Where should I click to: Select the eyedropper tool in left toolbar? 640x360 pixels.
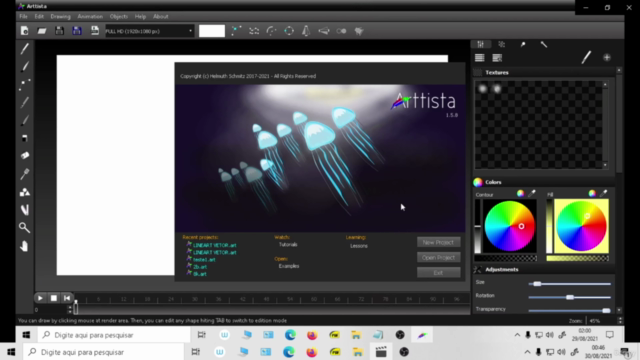tap(24, 174)
